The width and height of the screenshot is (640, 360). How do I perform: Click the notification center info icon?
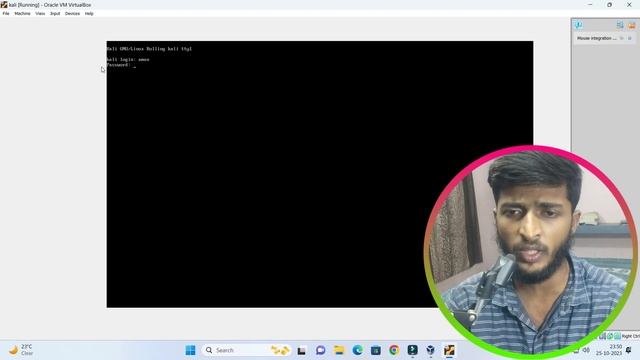578,25
